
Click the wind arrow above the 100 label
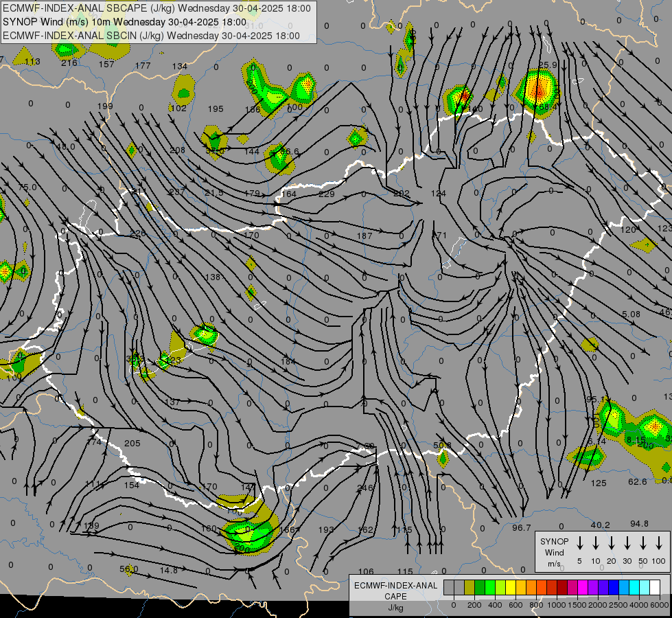point(659,543)
